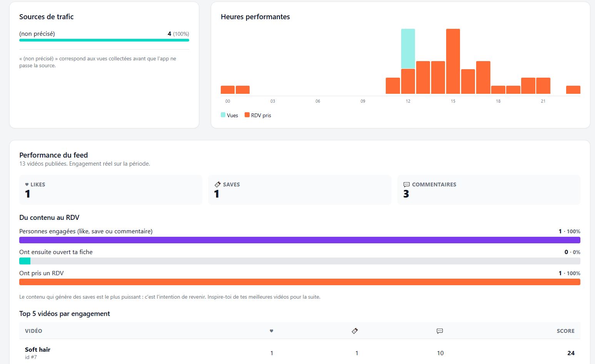Select the light teal Vues bar at hour 12
Image resolution: width=595 pixels, height=364 pixels.
pyautogui.click(x=408, y=49)
